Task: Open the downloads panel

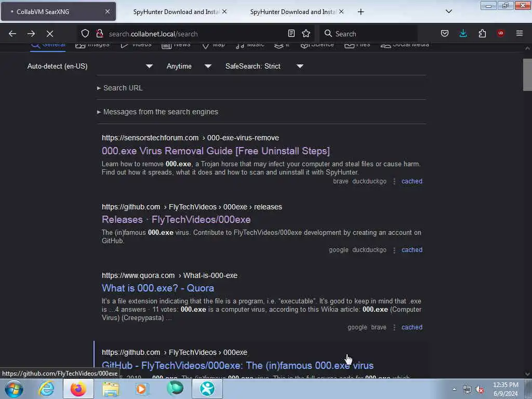Action: (463, 33)
